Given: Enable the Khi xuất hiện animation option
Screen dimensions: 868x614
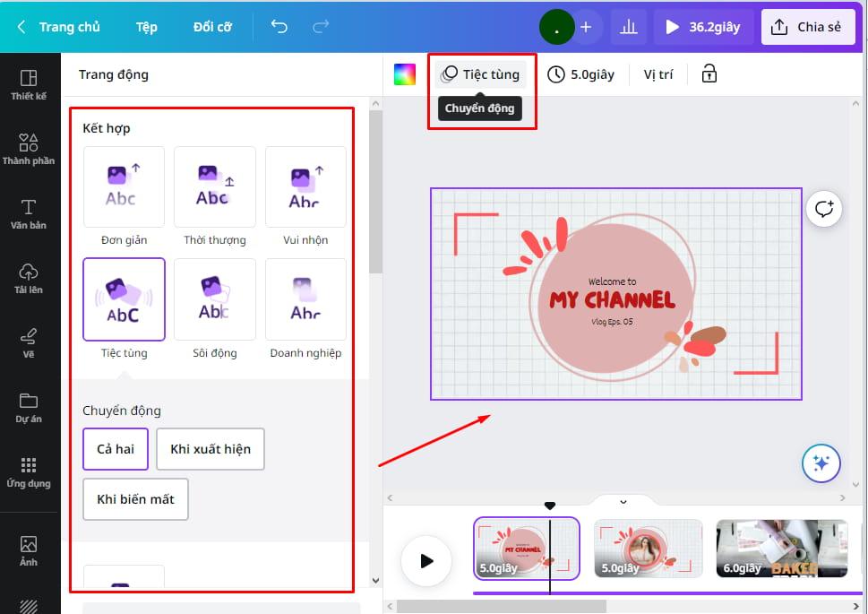Looking at the screenshot, I should point(210,449).
